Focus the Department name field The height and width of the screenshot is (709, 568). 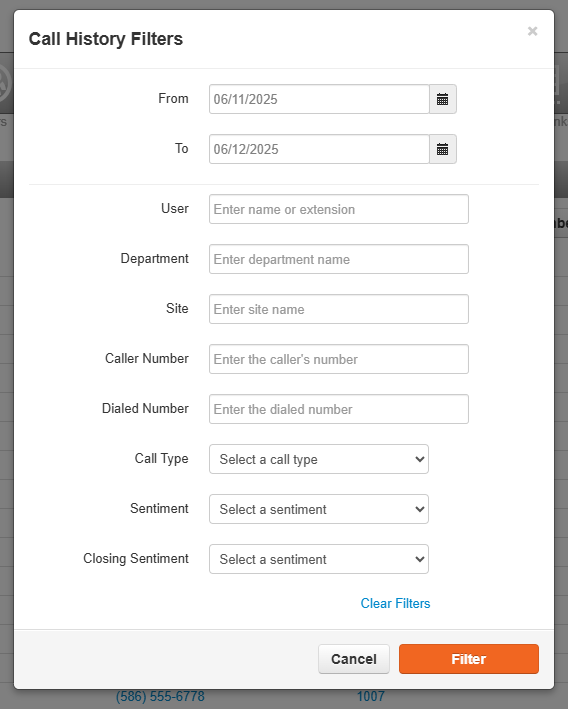click(339, 259)
